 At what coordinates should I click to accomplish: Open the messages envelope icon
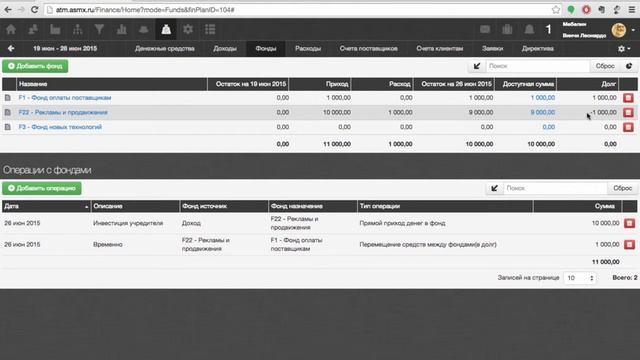(x=485, y=29)
